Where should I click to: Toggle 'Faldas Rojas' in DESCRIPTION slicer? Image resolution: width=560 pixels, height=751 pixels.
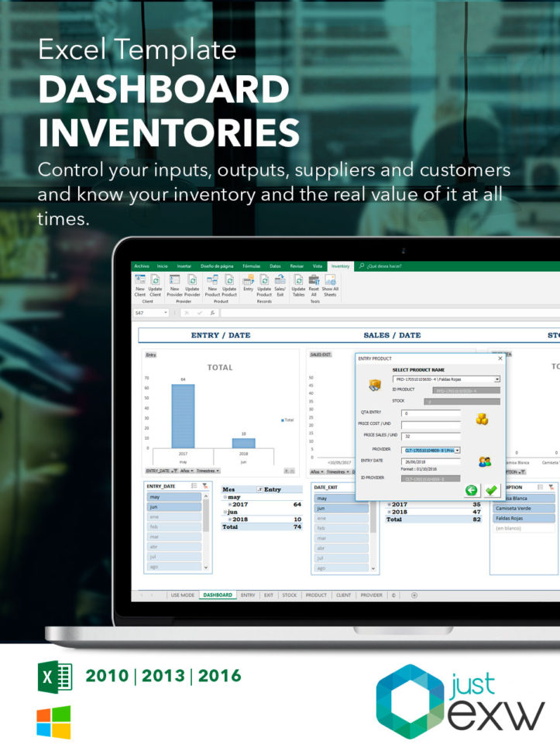[524, 518]
